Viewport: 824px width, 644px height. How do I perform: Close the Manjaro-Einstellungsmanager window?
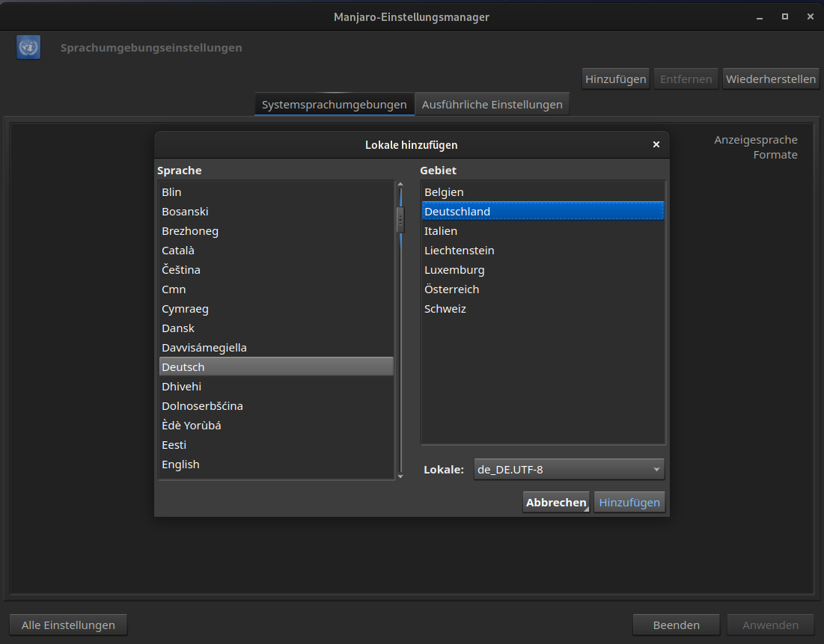811,16
